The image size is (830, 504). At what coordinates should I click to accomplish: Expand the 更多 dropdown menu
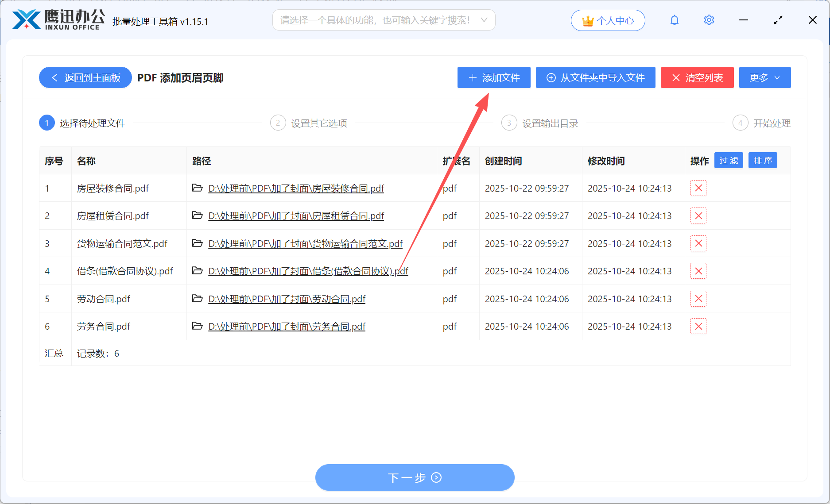click(x=765, y=78)
